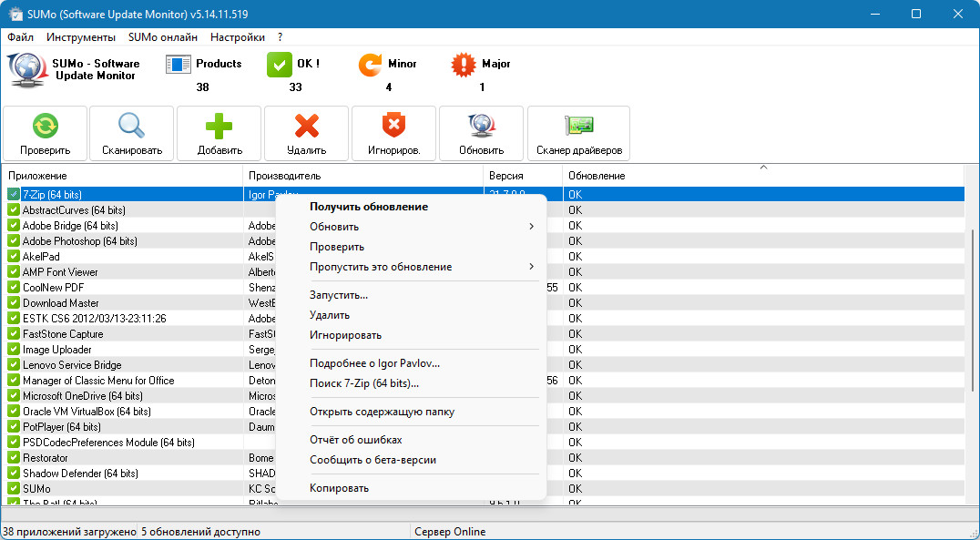Open the Сканер драйверов tool

[x=578, y=126]
